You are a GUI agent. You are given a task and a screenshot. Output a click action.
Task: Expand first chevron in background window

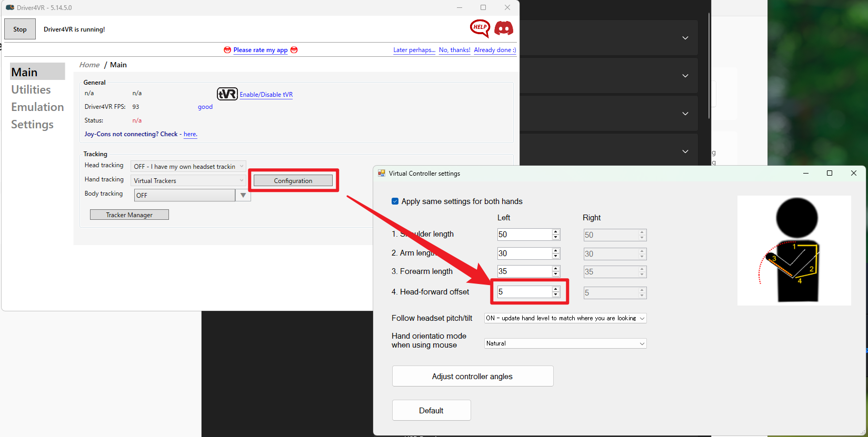[x=685, y=38]
